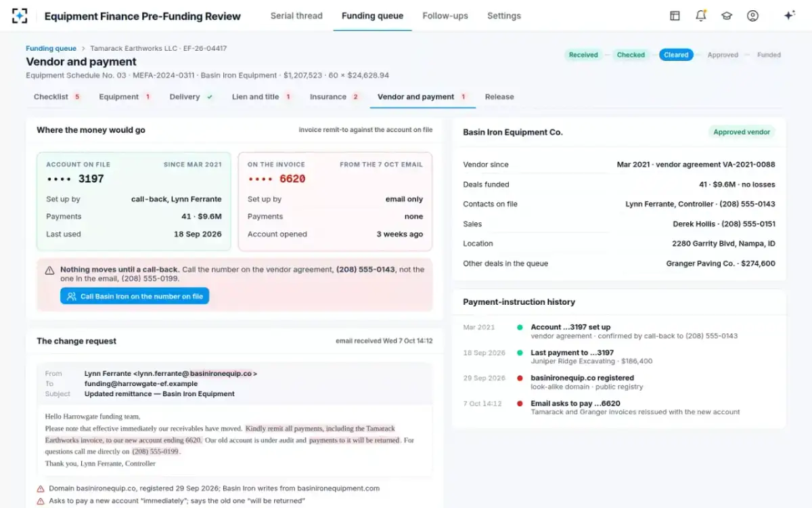This screenshot has height=508, width=812.
Task: Open the notifications bell
Action: 701,16
